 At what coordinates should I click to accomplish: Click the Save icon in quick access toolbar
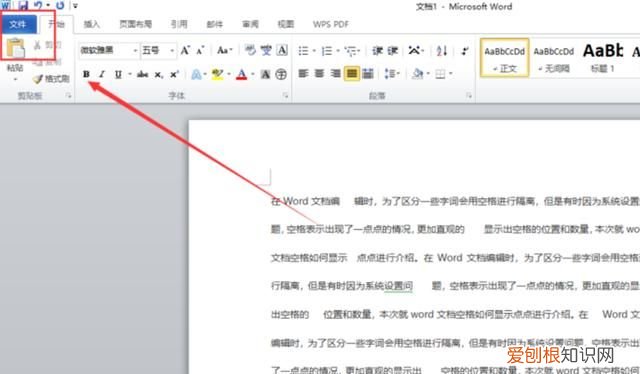coord(24,5)
